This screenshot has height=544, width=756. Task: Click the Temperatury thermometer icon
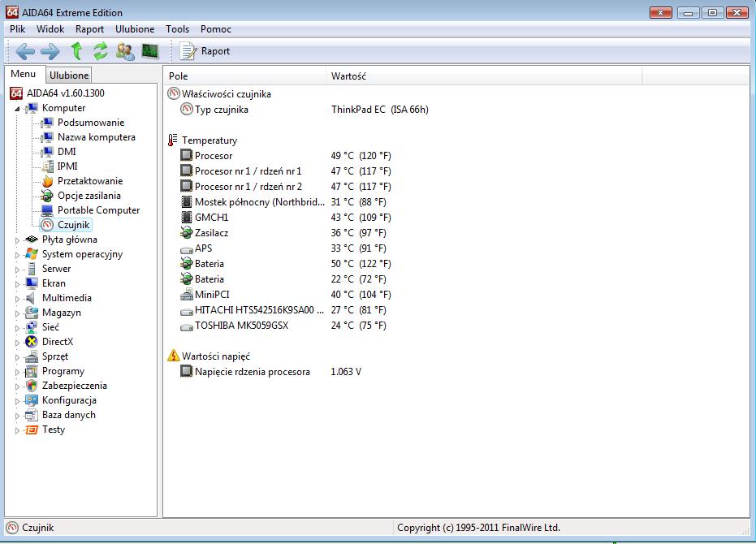point(173,140)
